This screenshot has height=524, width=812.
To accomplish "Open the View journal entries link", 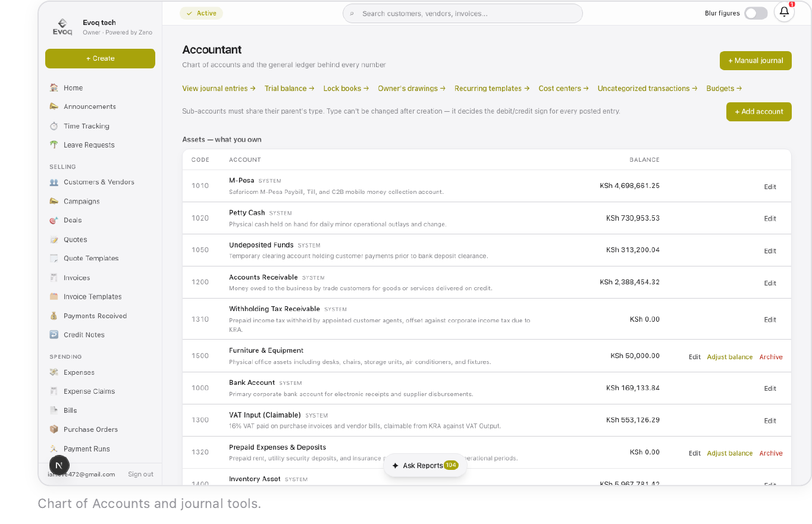I will pyautogui.click(x=219, y=89).
